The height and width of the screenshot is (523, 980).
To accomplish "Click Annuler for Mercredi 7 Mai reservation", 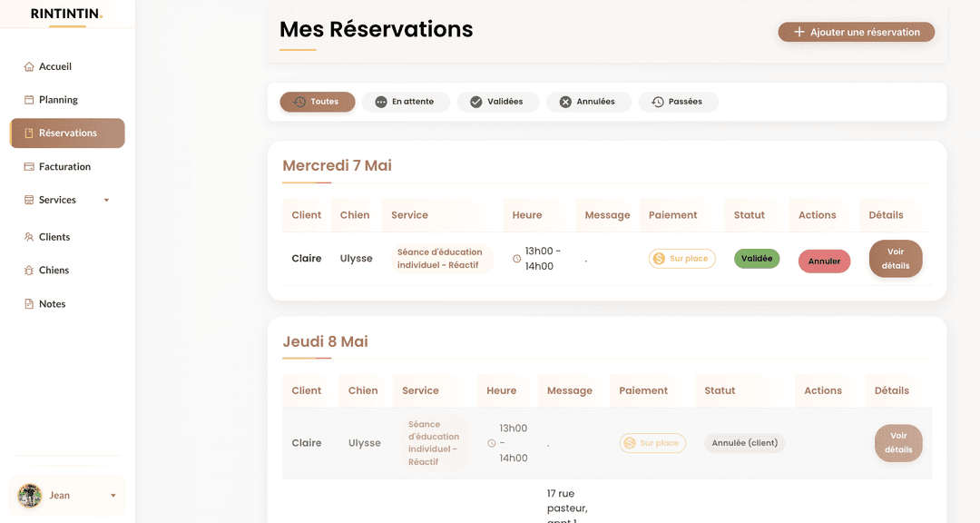I will [824, 261].
